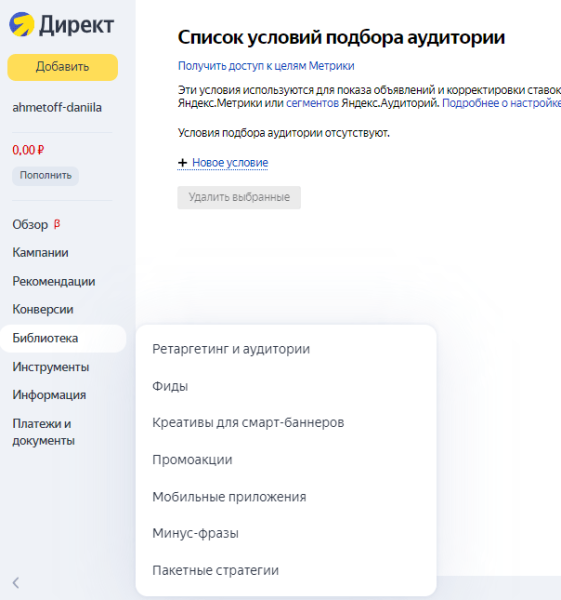
Task: Follow the сегментов link
Action: click(312, 103)
